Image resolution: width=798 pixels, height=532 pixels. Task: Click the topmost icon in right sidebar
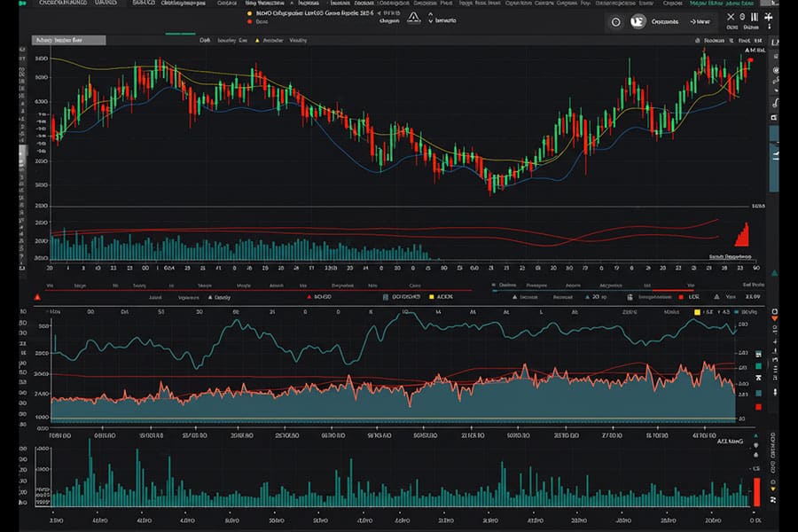pyautogui.click(x=775, y=43)
